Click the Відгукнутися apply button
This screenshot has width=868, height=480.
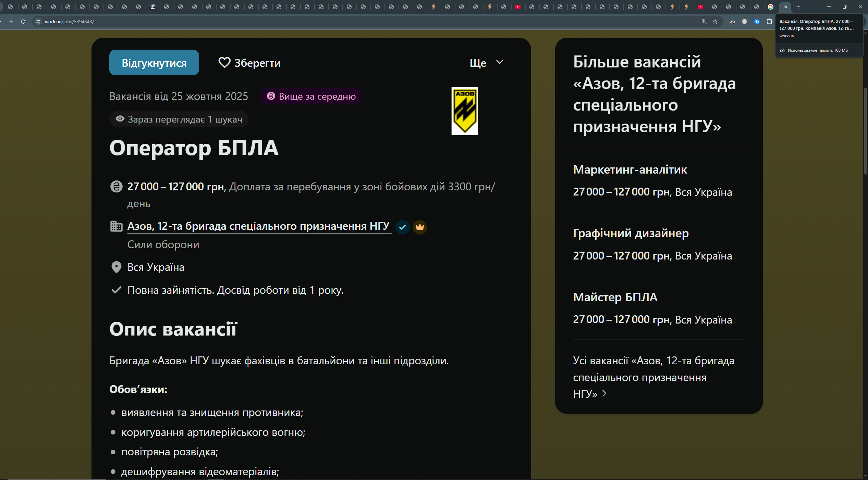[x=154, y=63]
